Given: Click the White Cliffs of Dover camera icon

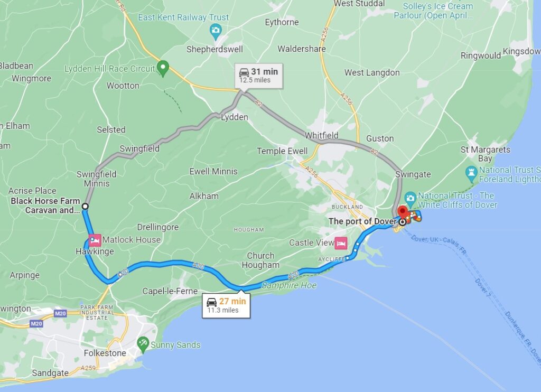Looking at the screenshot, I should [x=410, y=199].
